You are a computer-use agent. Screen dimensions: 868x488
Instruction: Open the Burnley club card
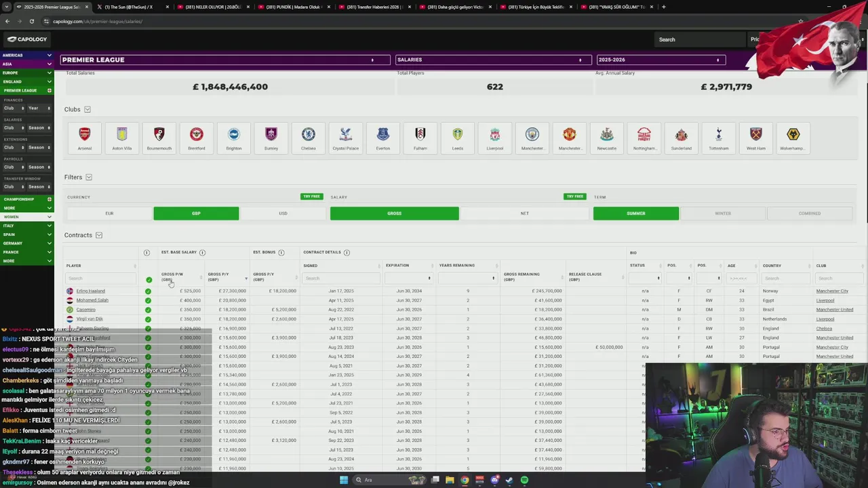tap(271, 138)
